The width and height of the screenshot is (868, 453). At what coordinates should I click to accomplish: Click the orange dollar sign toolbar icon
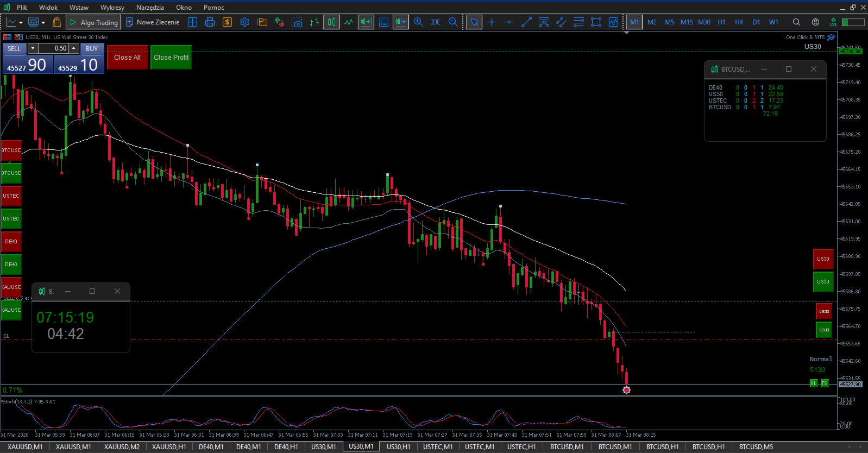pyautogui.click(x=228, y=22)
